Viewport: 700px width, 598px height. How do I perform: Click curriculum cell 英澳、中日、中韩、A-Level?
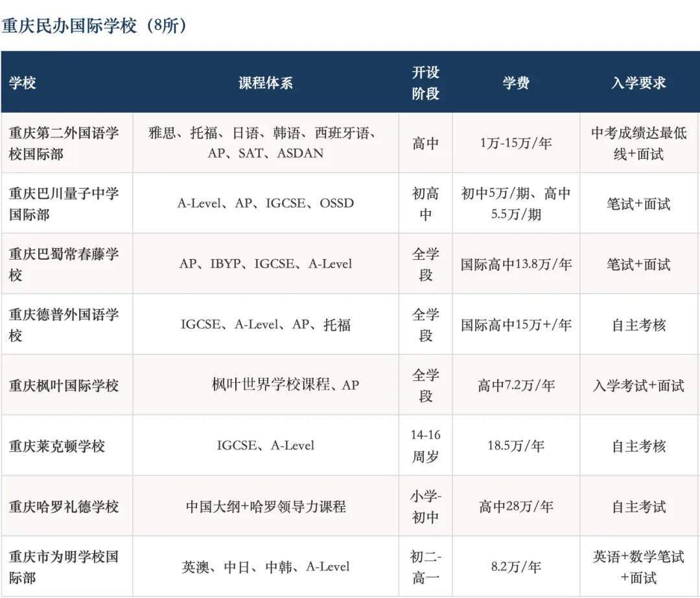(266, 567)
